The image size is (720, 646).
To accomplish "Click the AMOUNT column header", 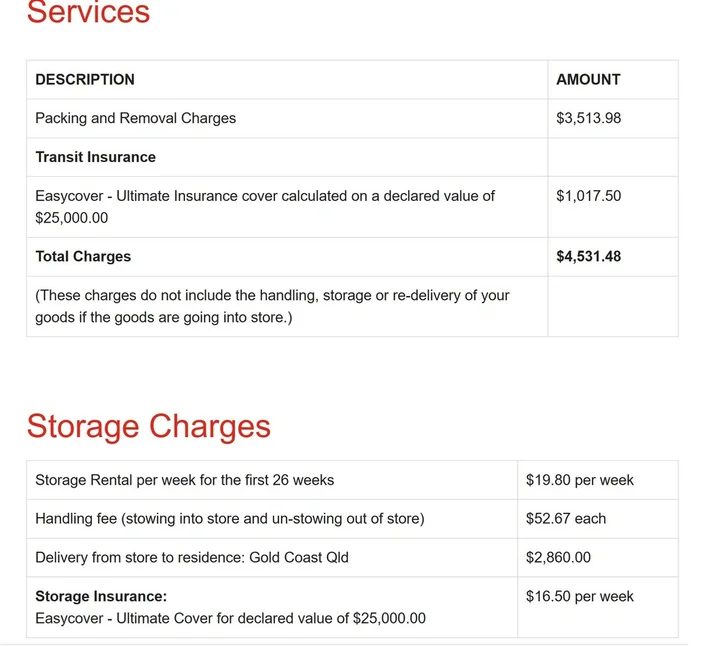I will pyautogui.click(x=588, y=80).
